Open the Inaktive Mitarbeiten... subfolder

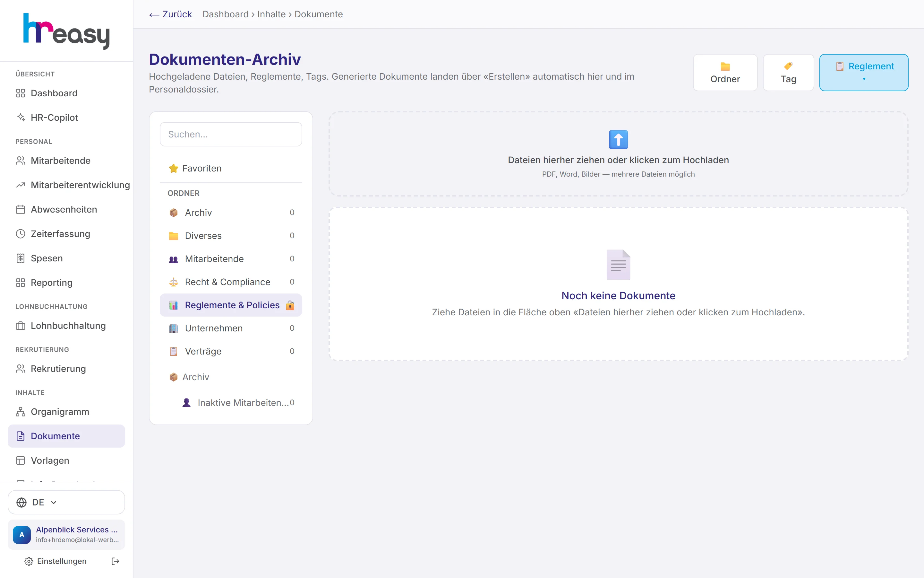point(237,403)
